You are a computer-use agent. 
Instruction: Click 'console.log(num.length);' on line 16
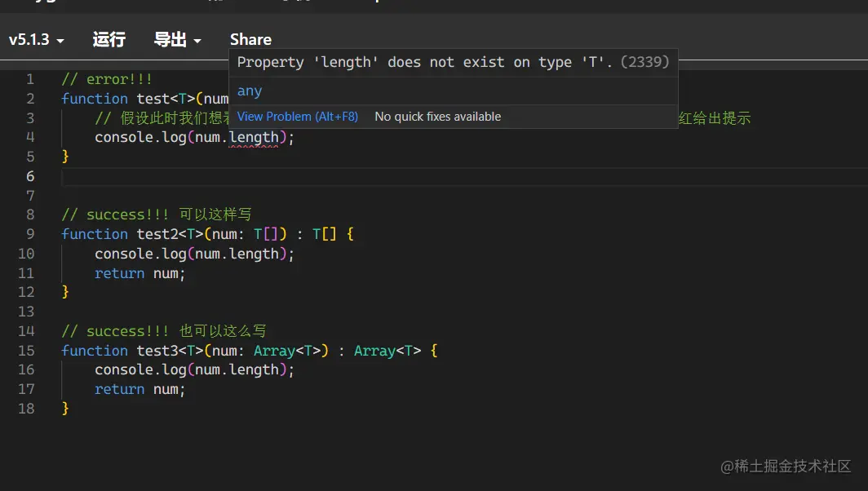pyautogui.click(x=194, y=369)
